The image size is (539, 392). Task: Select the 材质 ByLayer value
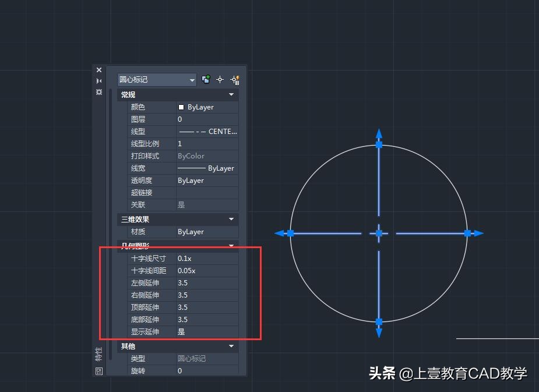[x=192, y=231]
